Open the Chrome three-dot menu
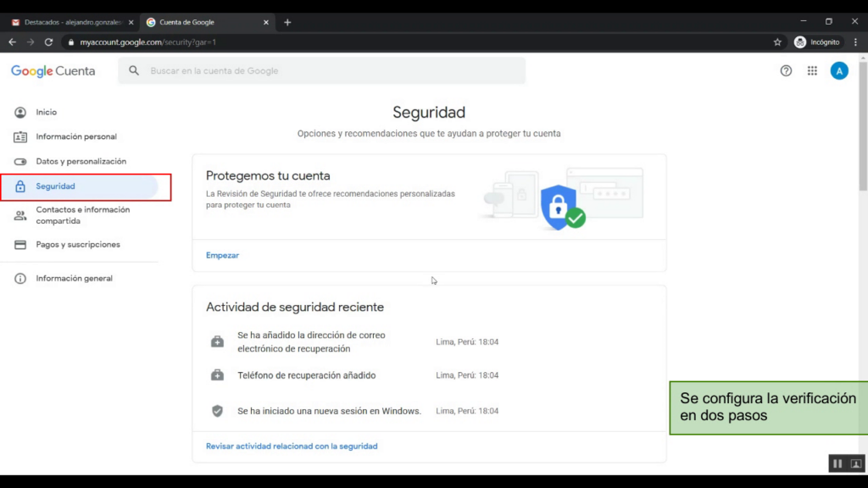The height and width of the screenshot is (488, 868). (856, 42)
